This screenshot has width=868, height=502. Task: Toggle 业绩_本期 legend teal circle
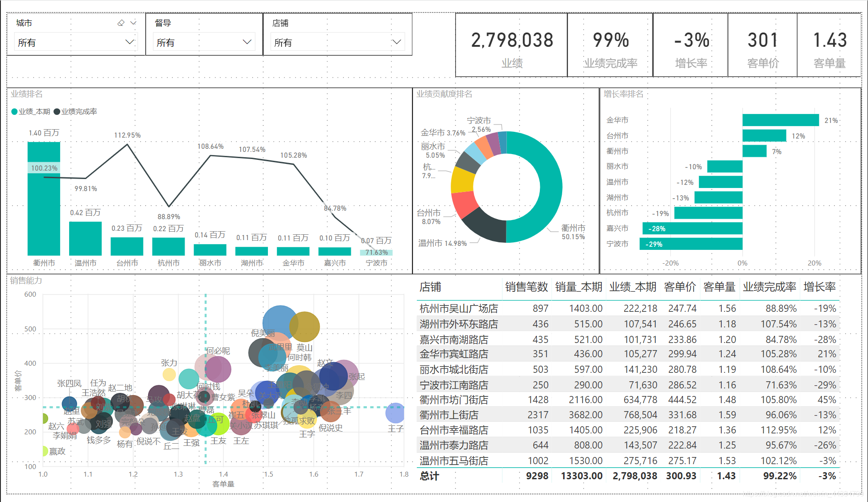(x=15, y=111)
